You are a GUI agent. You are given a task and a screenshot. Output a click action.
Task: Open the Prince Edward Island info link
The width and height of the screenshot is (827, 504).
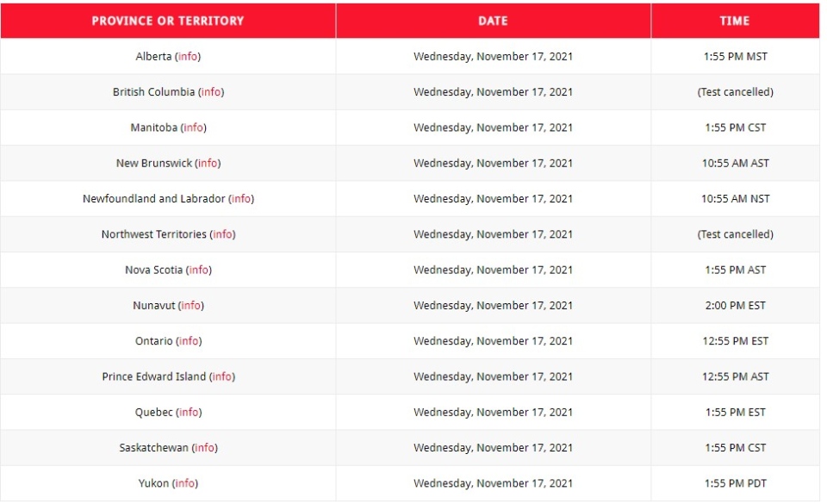pyautogui.click(x=222, y=376)
